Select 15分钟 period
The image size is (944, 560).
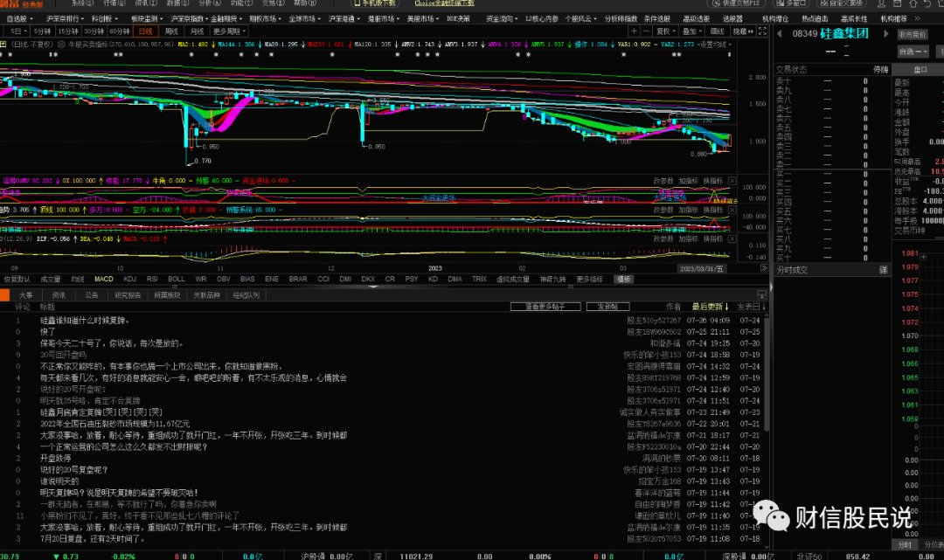click(68, 31)
